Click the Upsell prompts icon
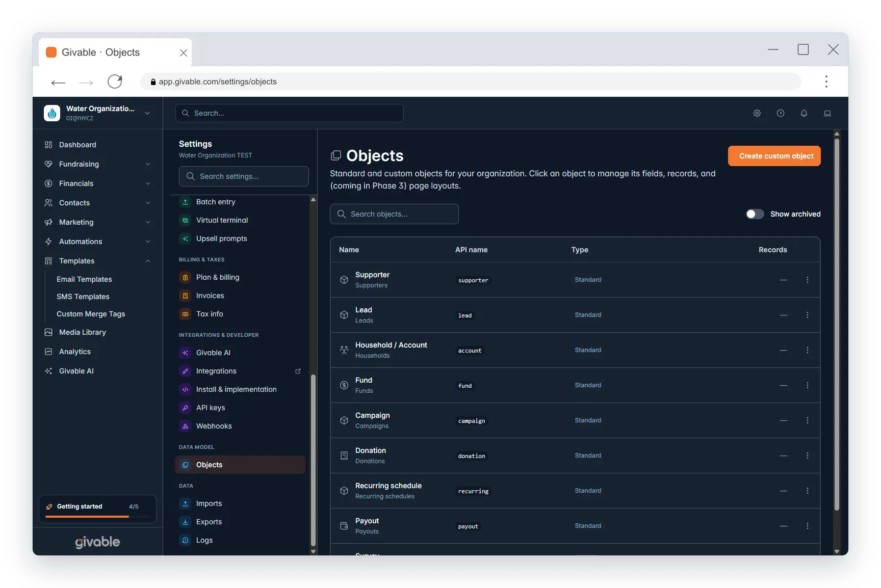The height and width of the screenshot is (588, 881). tap(186, 238)
